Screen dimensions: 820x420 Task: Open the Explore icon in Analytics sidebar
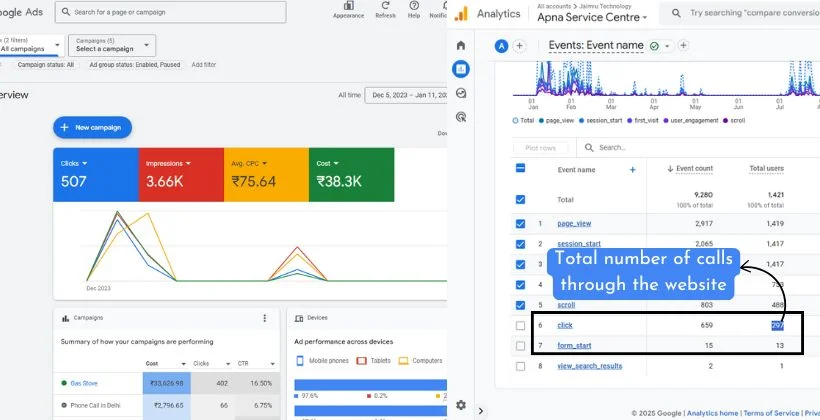(460, 93)
